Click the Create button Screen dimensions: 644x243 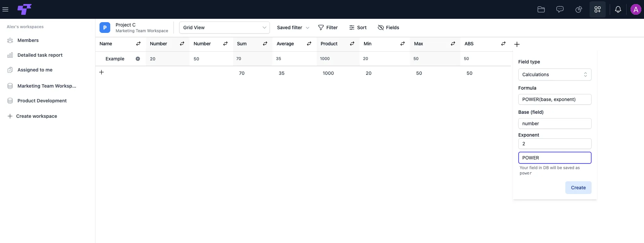pos(578,188)
